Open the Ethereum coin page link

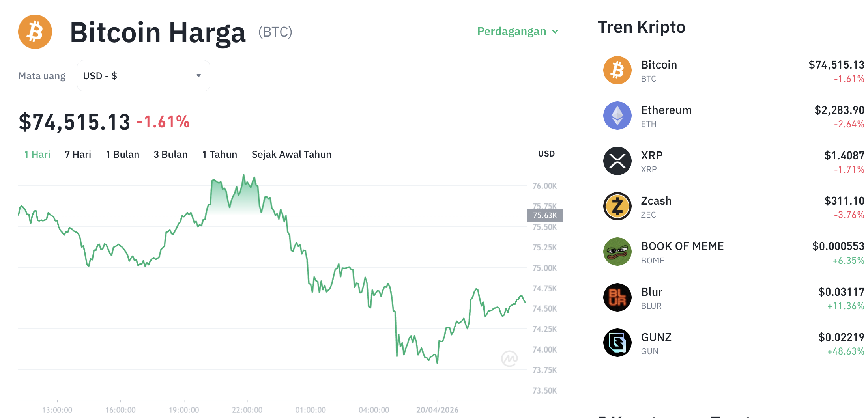pyautogui.click(x=666, y=110)
